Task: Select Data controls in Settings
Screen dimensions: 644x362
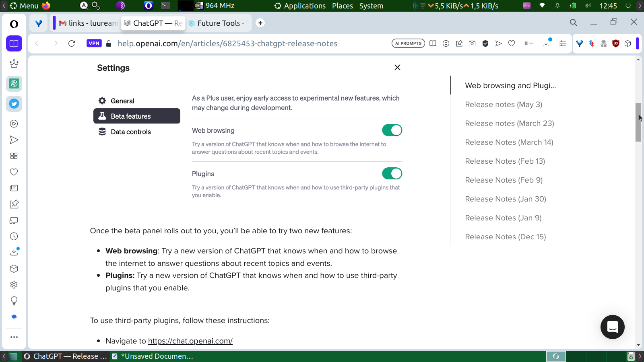Action: point(125,132)
